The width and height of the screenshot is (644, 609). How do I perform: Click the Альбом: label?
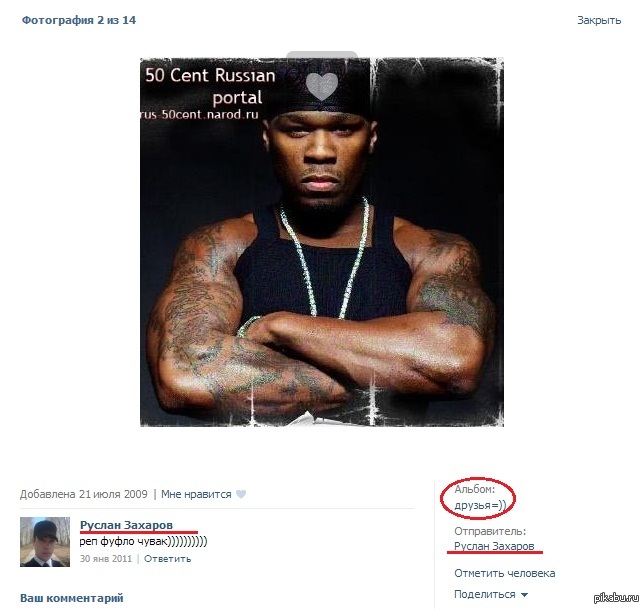(x=474, y=489)
